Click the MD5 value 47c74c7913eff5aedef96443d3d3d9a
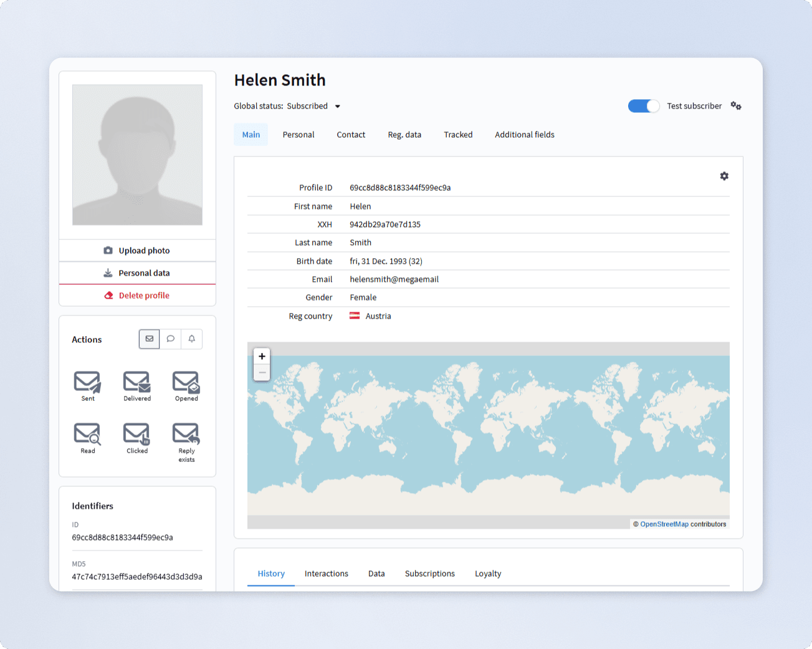Viewport: 812px width, 649px height. 137,577
